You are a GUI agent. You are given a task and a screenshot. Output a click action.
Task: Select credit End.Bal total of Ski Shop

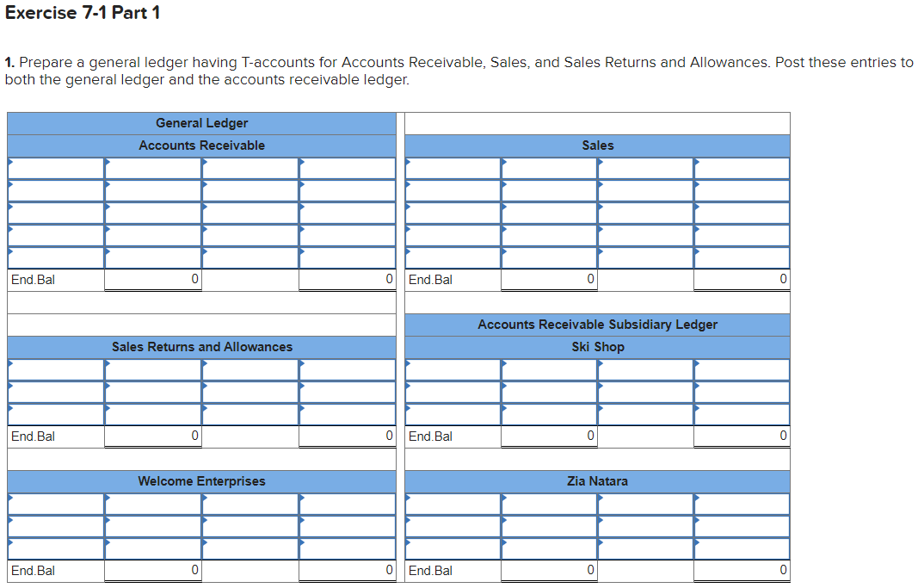pyautogui.click(x=742, y=436)
